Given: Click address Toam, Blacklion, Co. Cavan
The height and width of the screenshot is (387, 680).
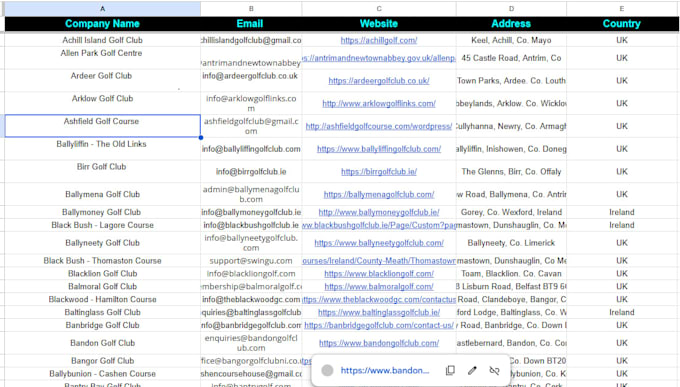Looking at the screenshot, I should tap(511, 274).
